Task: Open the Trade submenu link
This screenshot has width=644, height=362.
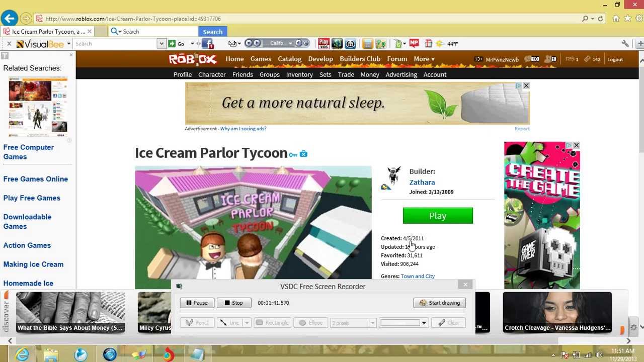Action: click(346, 74)
